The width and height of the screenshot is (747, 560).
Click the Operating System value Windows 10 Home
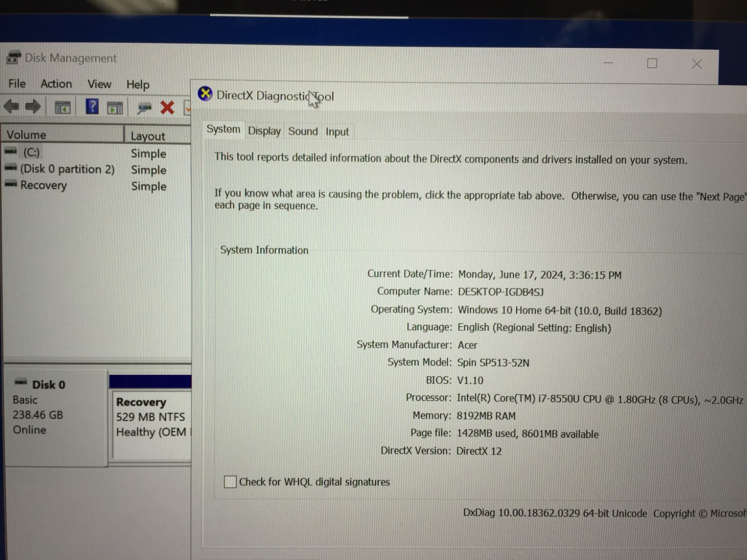click(560, 311)
